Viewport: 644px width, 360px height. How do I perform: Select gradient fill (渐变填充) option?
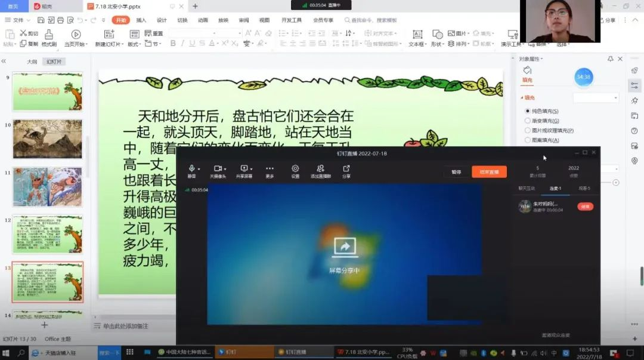click(528, 121)
